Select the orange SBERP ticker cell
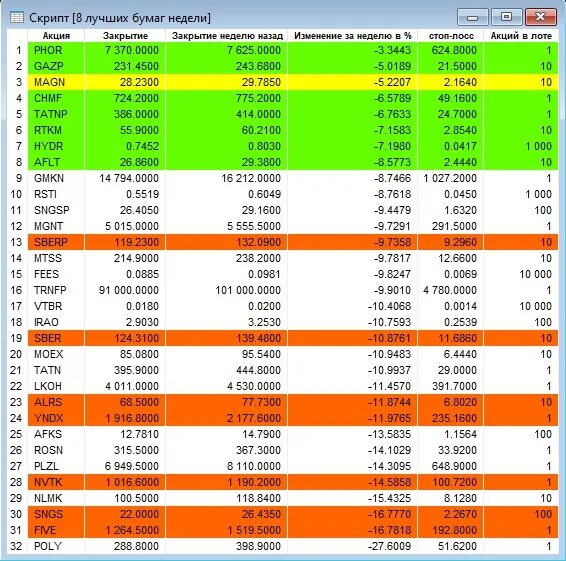 point(56,242)
